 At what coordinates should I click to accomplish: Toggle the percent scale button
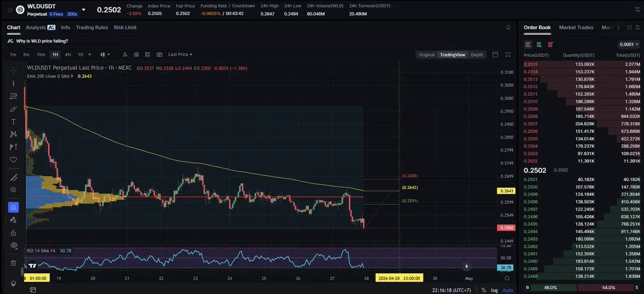[x=484, y=290]
